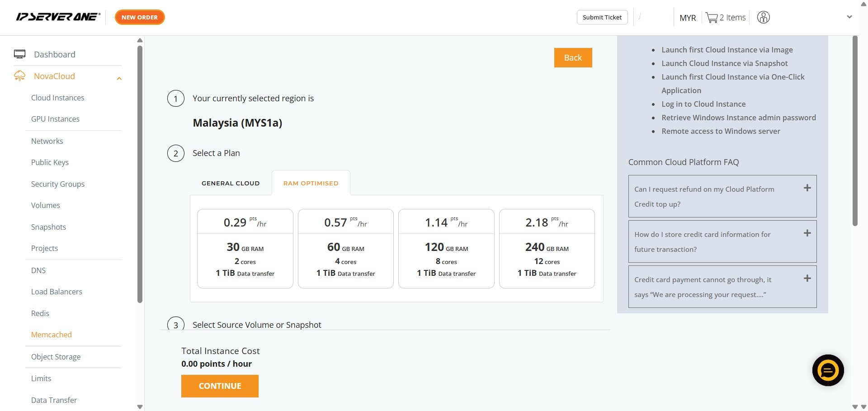
Task: Click the sidebar vertical scrollbar
Action: (140, 174)
